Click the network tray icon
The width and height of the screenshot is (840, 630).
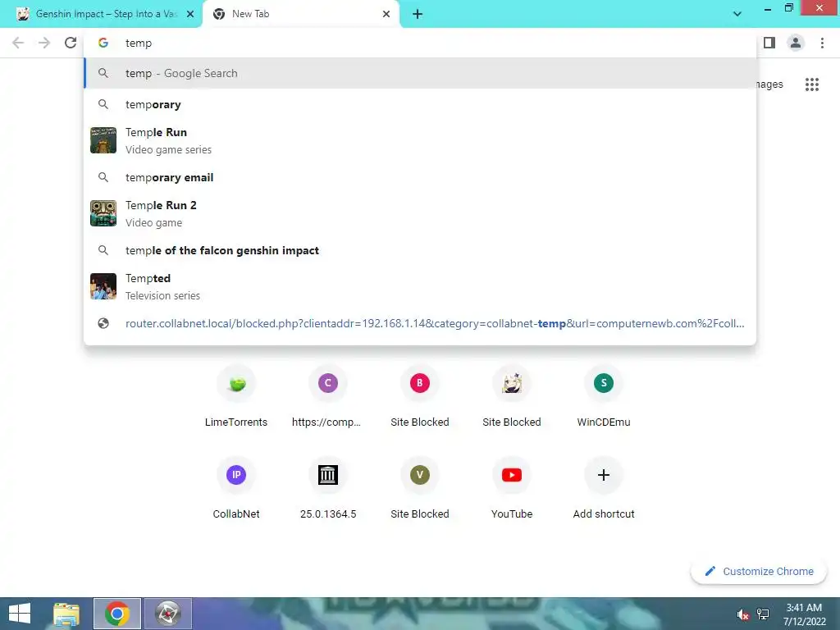pos(763,614)
